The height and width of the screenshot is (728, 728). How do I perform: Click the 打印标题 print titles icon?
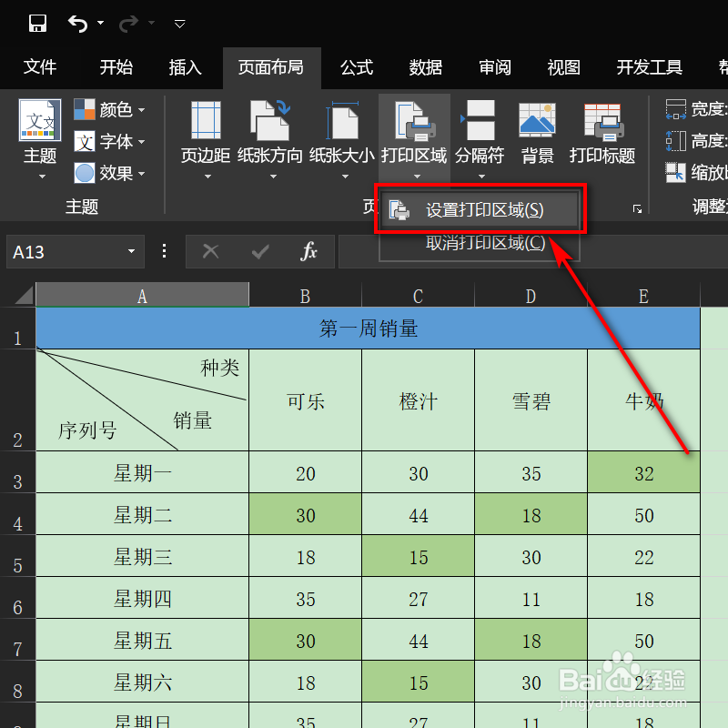click(603, 122)
